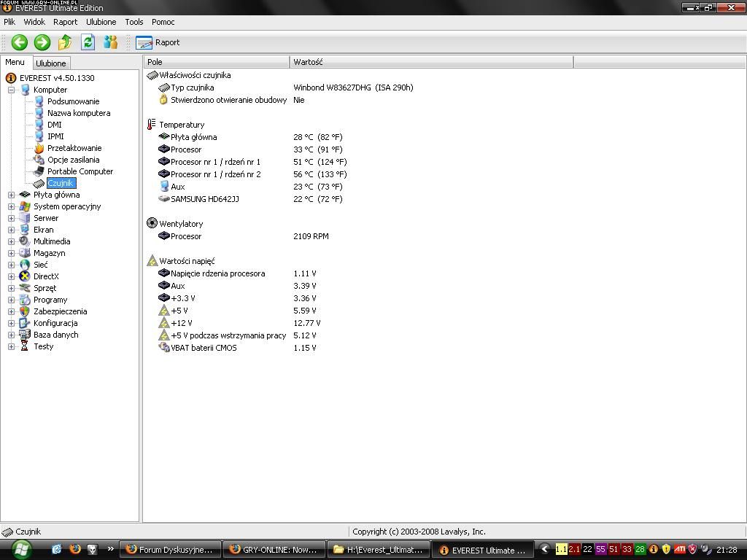Collapse the Komputer tree node
Screen dimensions: 747x560
click(12, 90)
